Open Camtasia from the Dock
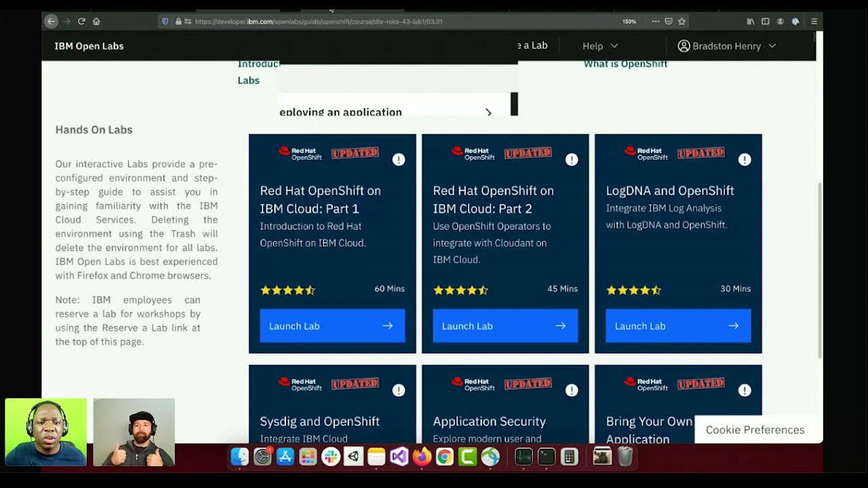Image resolution: width=868 pixels, height=488 pixels. click(467, 457)
